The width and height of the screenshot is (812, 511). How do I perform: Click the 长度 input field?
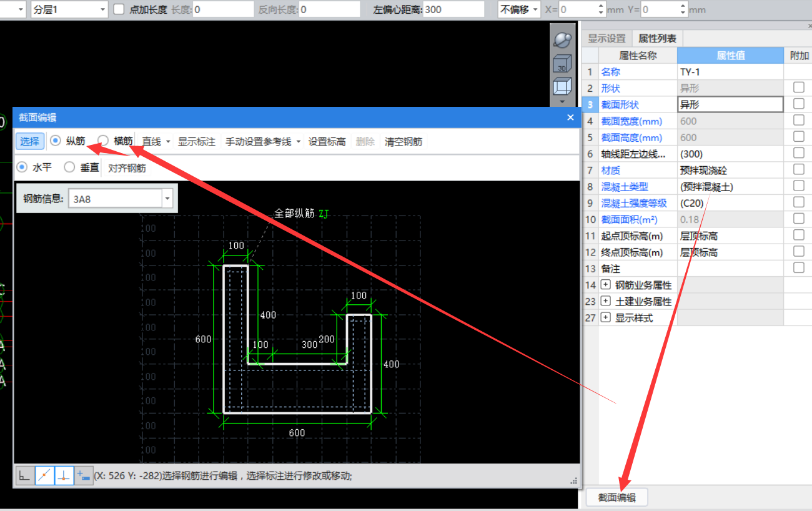(222, 9)
